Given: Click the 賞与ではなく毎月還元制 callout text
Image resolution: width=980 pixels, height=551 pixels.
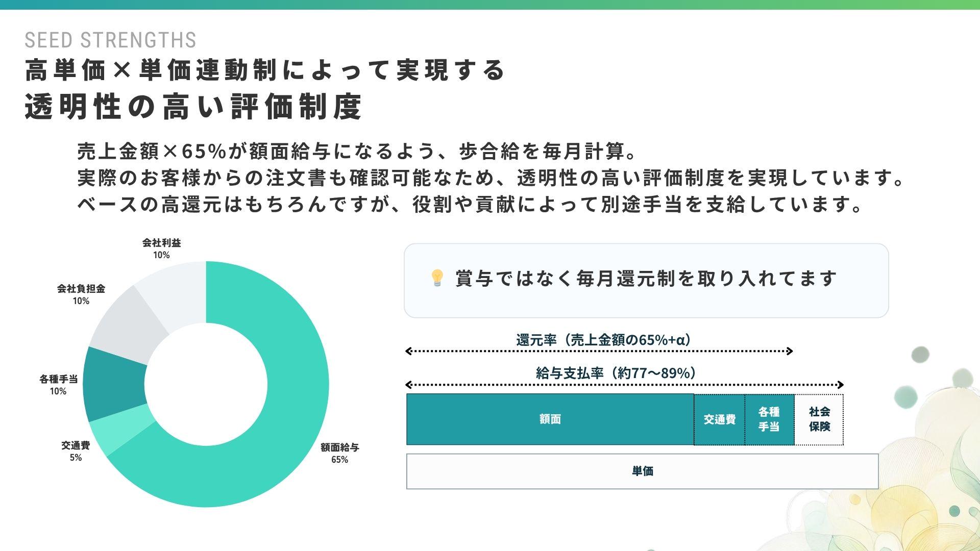Looking at the screenshot, I should coord(646,279).
